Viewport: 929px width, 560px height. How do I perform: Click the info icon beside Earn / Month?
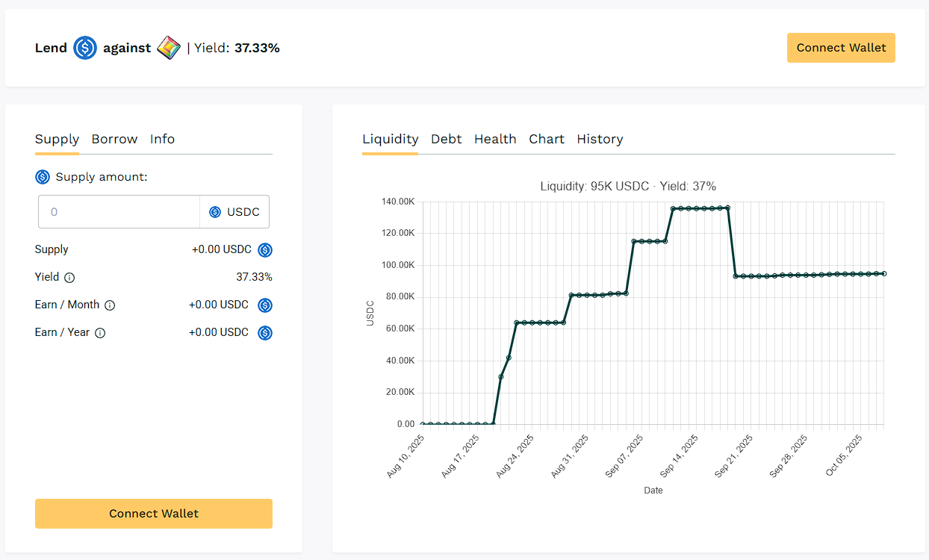(110, 305)
